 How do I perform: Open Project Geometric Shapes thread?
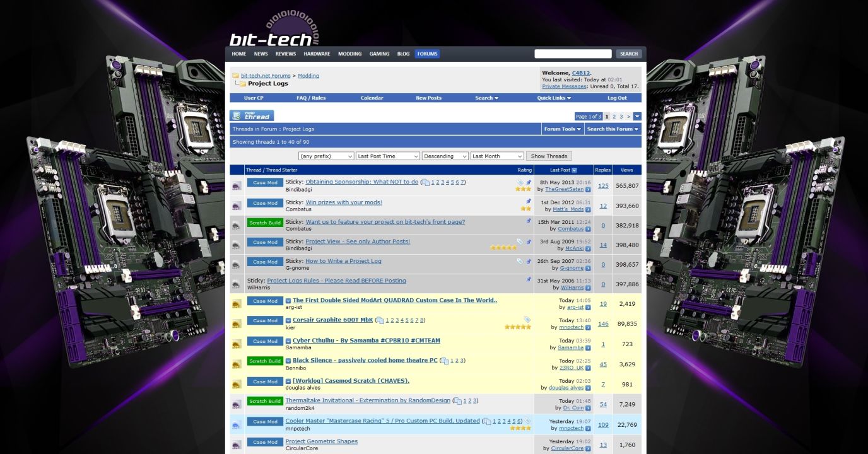pos(321,441)
